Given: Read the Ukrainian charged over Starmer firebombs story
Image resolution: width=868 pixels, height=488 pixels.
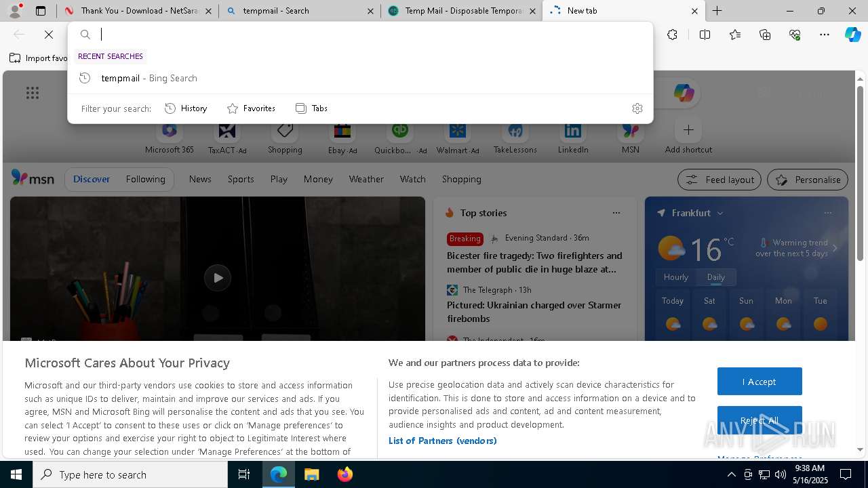Looking at the screenshot, I should point(534,312).
